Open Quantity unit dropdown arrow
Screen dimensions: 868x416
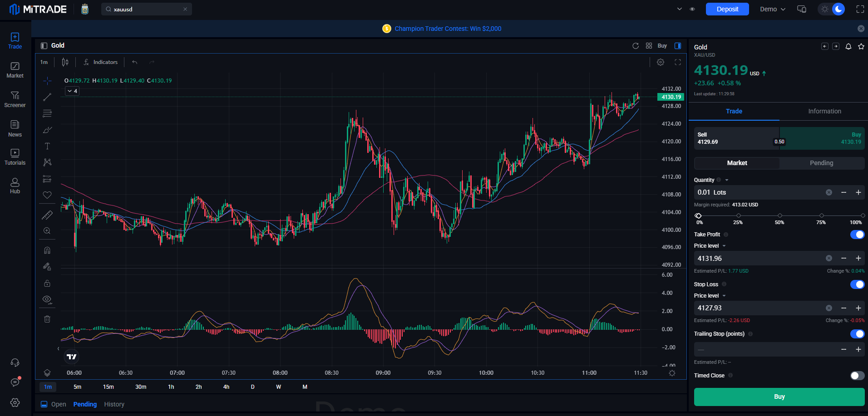pos(727,180)
